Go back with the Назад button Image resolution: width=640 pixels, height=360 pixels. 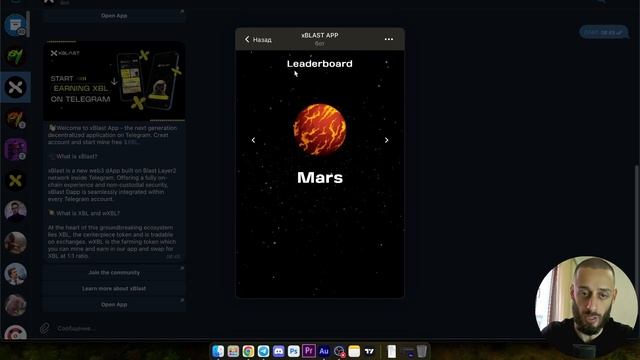(x=258, y=40)
